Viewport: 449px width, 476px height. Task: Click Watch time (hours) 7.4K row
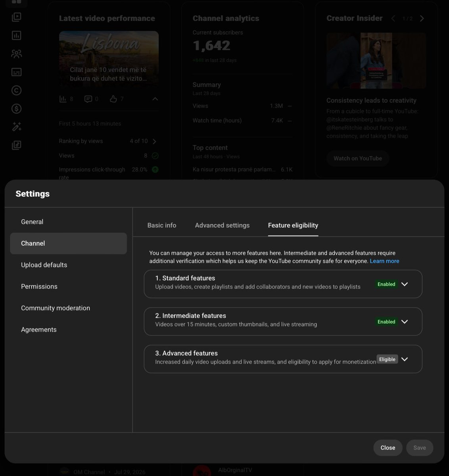pos(242,120)
